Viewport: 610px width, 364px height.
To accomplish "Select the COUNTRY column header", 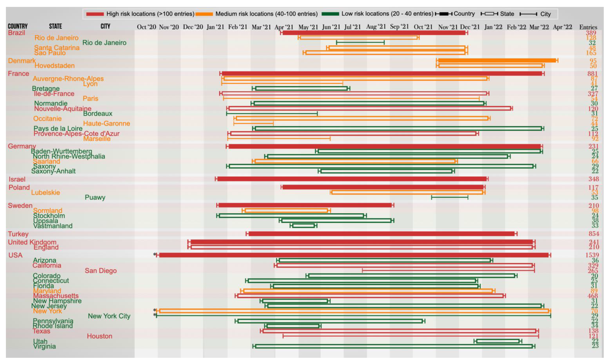I will click(x=18, y=26).
